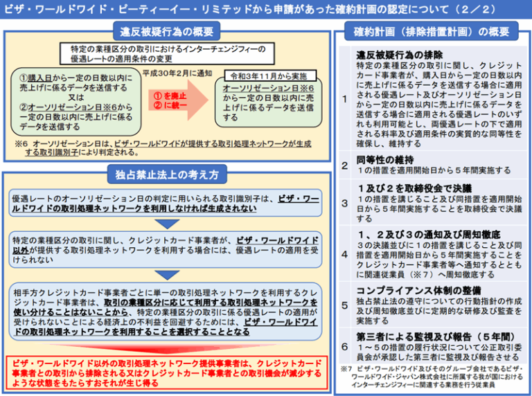
Task: Click the green box containing ①購入日から
Action: pos(76,102)
